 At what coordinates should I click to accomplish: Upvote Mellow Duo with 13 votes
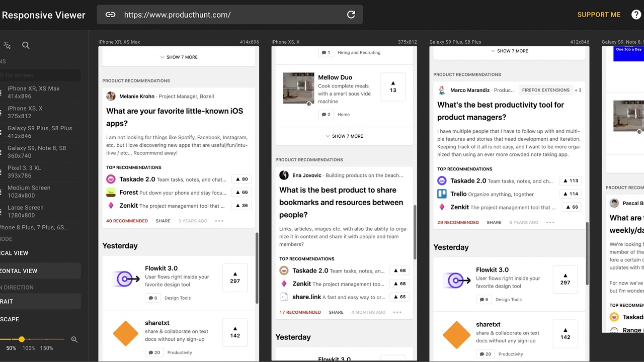393,87
